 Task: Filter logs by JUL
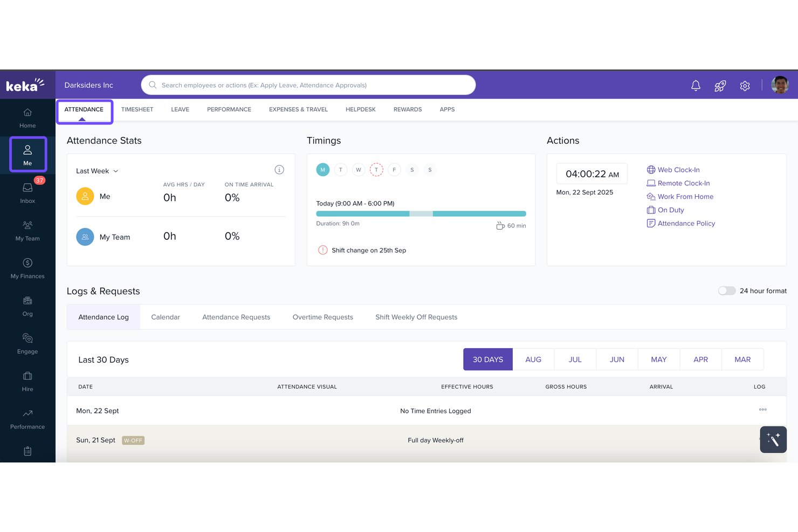pos(575,360)
